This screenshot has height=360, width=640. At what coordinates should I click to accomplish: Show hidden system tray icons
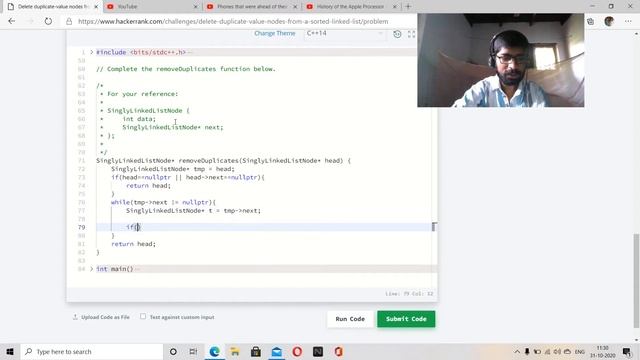517,351
